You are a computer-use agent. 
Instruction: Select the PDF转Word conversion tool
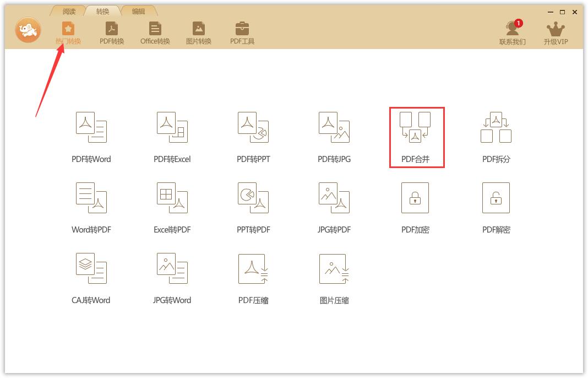point(91,137)
